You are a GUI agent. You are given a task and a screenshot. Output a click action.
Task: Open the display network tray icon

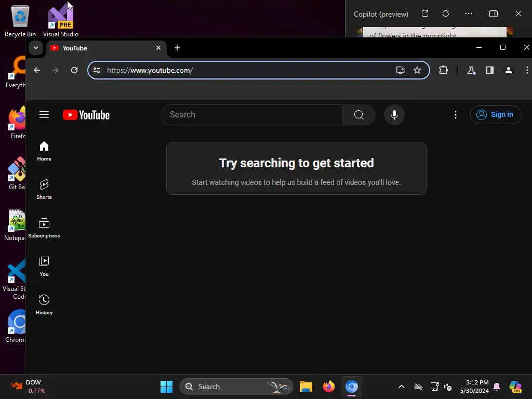[434, 387]
